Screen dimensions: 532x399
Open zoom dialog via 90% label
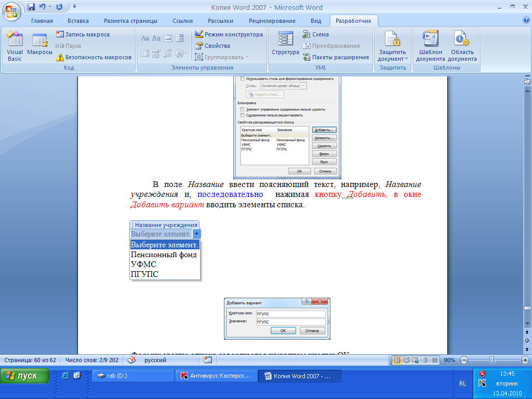click(x=449, y=361)
